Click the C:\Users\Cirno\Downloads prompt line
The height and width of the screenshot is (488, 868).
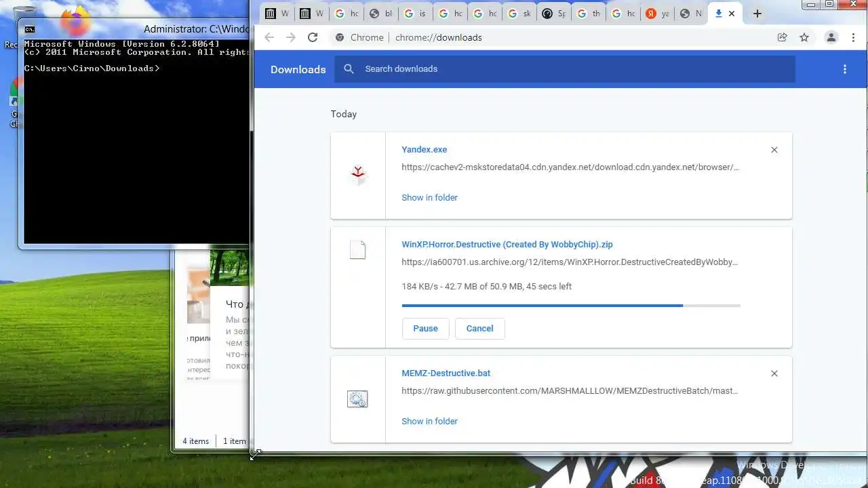(x=92, y=68)
